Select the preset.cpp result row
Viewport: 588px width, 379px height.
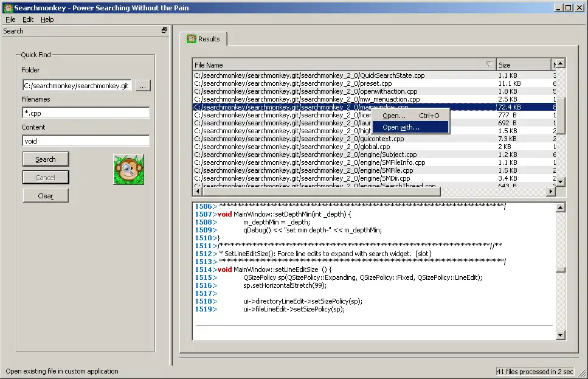pos(374,83)
